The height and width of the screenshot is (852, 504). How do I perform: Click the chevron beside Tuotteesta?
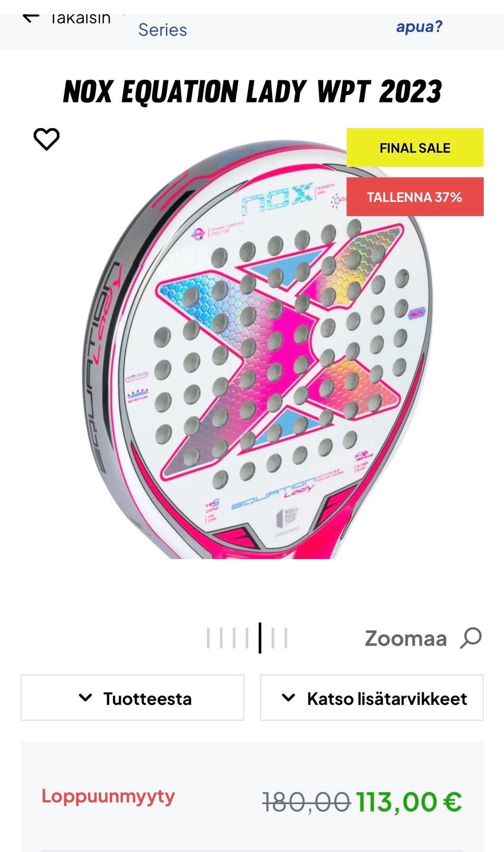85,698
